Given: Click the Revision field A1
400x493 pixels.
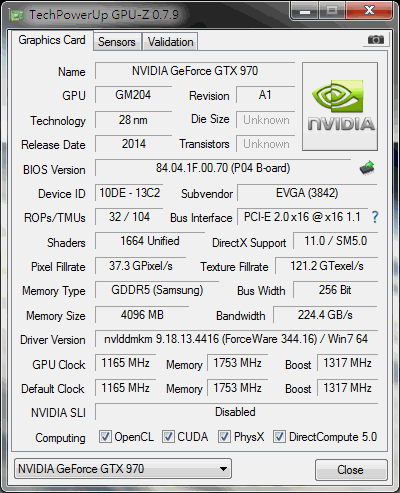Looking at the screenshot, I should (x=265, y=95).
